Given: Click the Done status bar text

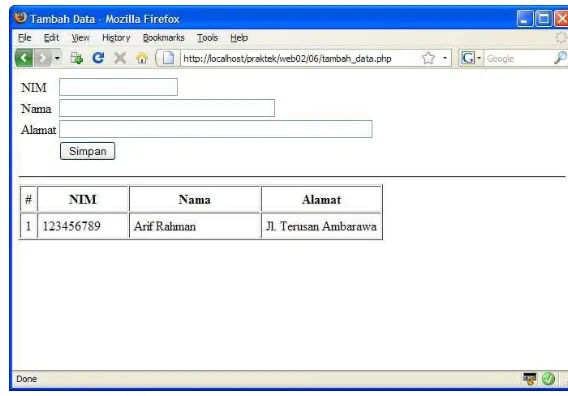Looking at the screenshot, I should tap(26, 379).
